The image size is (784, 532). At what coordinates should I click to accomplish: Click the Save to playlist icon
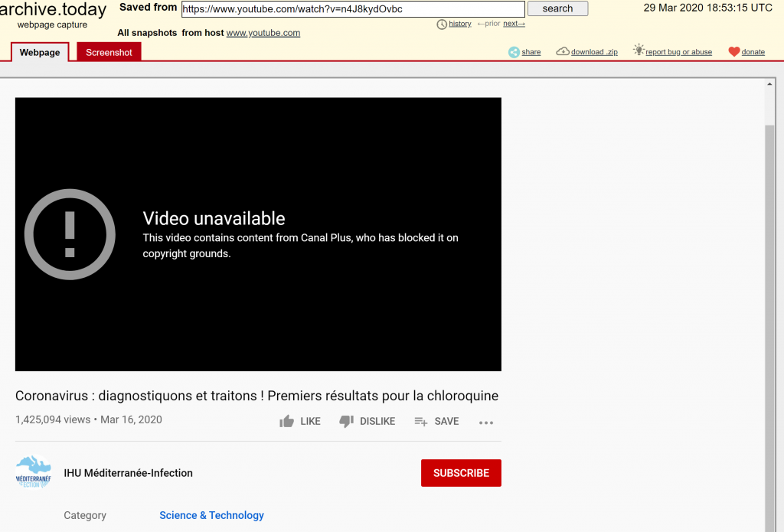(421, 422)
